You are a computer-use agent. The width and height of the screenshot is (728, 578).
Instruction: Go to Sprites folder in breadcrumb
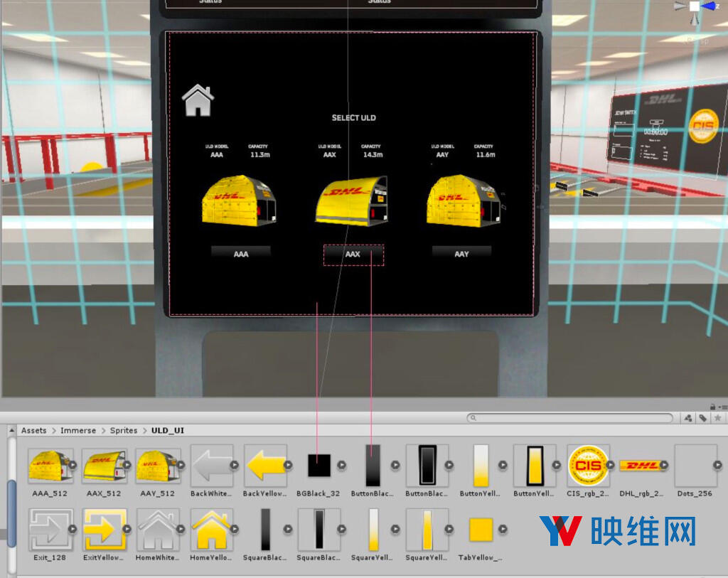pyautogui.click(x=123, y=431)
